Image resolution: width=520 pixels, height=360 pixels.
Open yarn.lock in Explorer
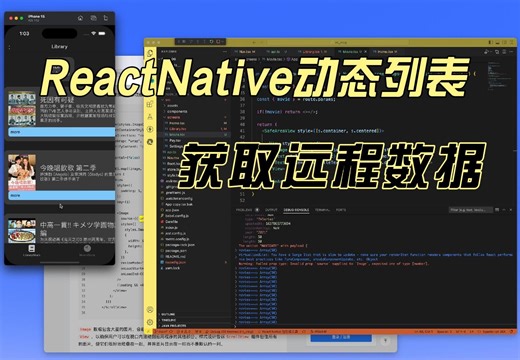[x=172, y=268]
